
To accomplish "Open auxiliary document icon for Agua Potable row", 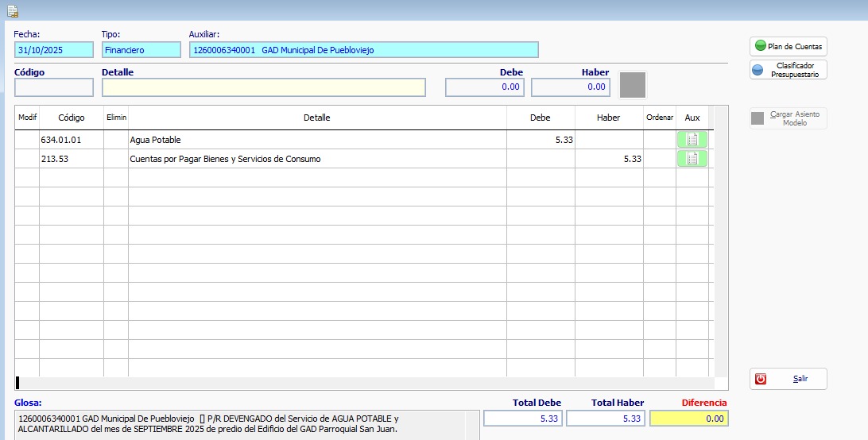I will (x=692, y=140).
